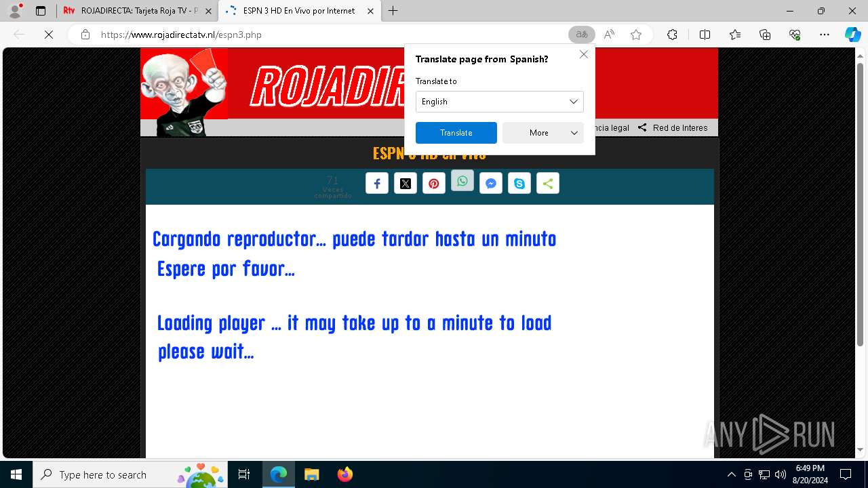Click the Rojadirecta referee logo

pos(184,92)
